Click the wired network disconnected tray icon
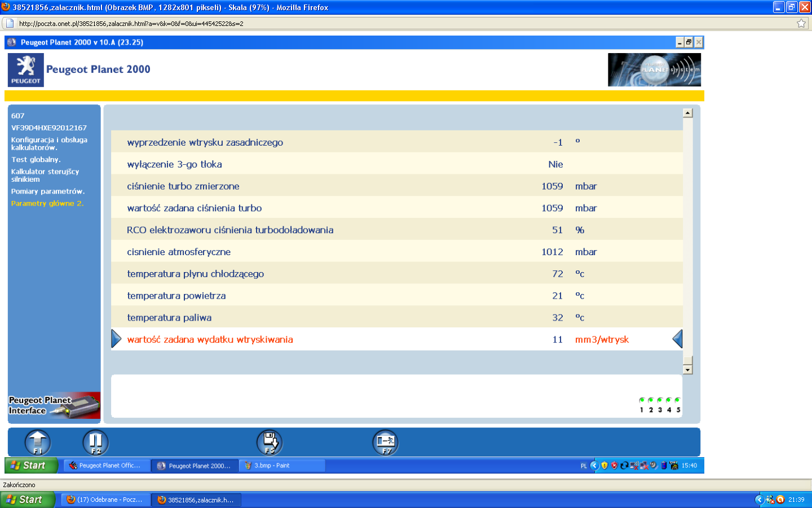The image size is (812, 508). pyautogui.click(x=644, y=466)
